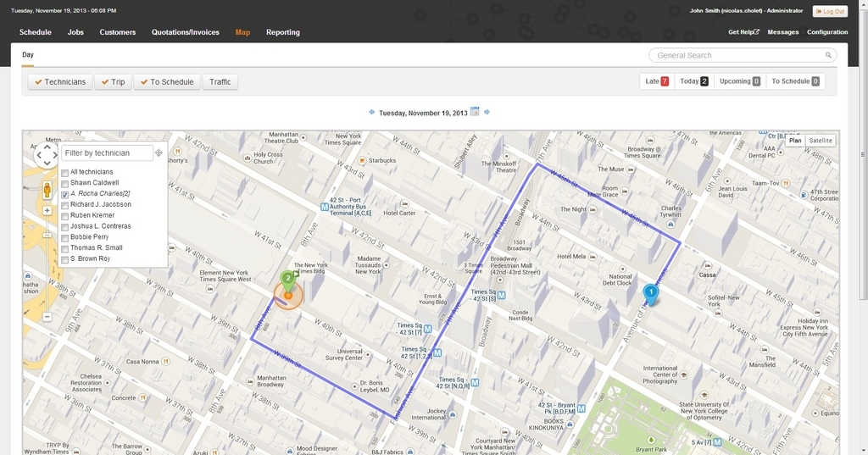Click the Casa Nonna restaurant icon
Image resolution: width=868 pixels, height=455 pixels.
(x=165, y=362)
